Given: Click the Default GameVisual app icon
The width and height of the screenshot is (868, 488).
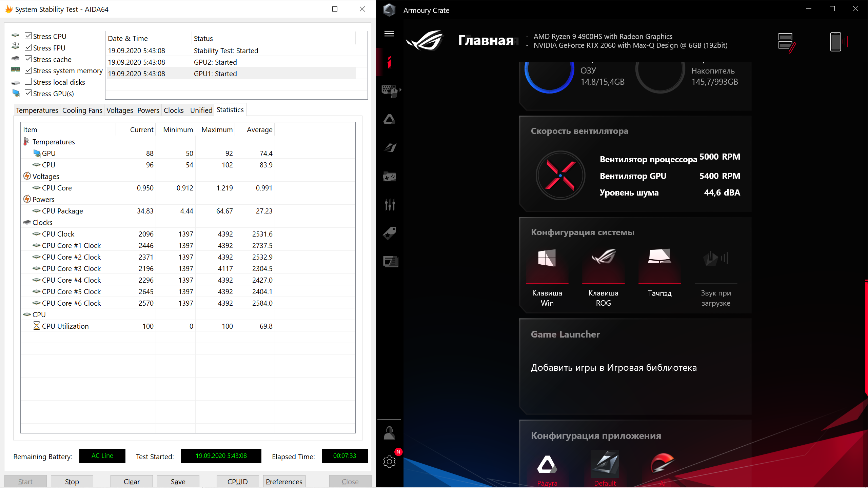Looking at the screenshot, I should point(605,464).
